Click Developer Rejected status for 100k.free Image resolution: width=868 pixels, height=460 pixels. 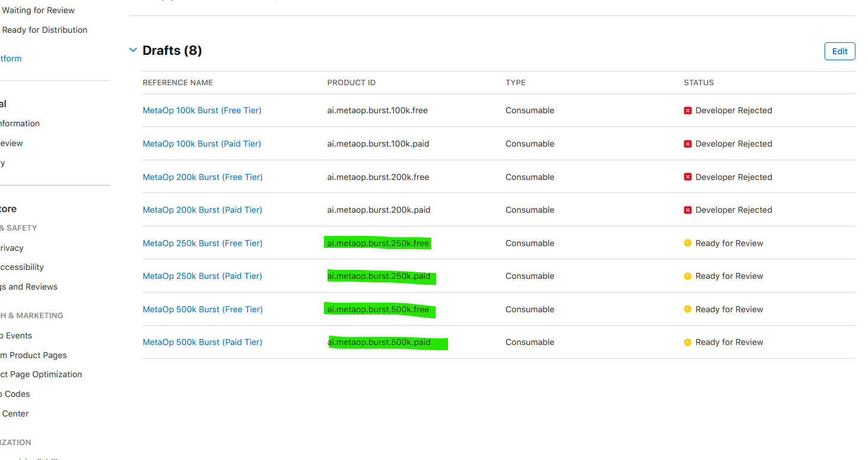(x=733, y=110)
